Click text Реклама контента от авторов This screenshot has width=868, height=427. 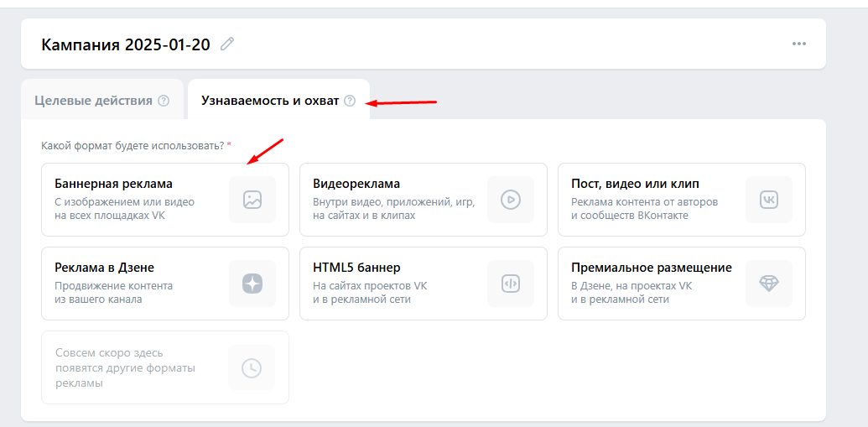tap(644, 202)
